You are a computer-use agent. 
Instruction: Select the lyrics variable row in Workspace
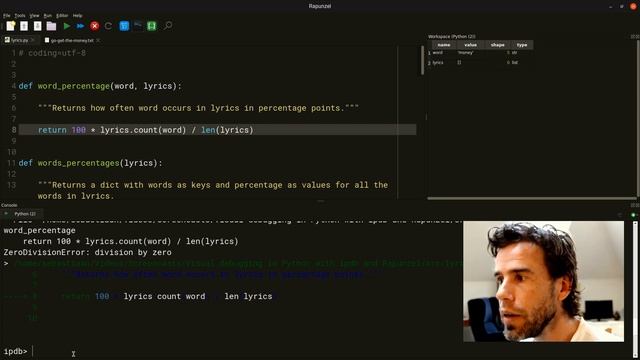pos(480,62)
